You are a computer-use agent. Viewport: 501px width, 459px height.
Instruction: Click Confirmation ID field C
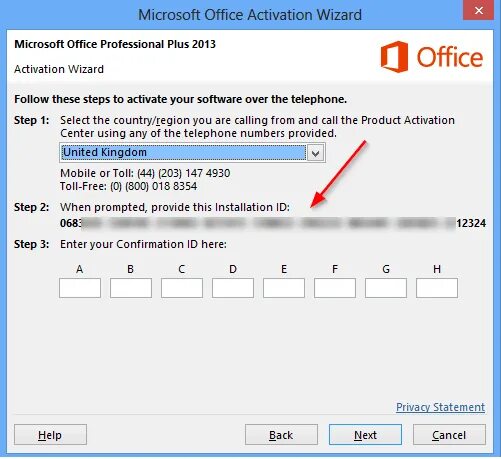pos(182,288)
